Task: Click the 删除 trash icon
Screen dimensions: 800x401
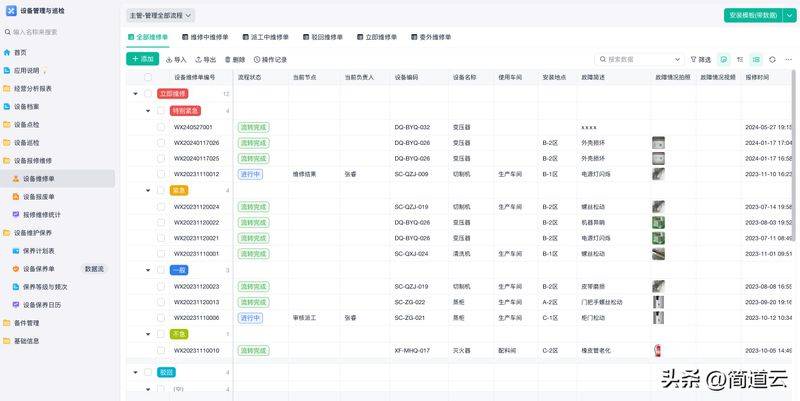Action: (x=235, y=60)
